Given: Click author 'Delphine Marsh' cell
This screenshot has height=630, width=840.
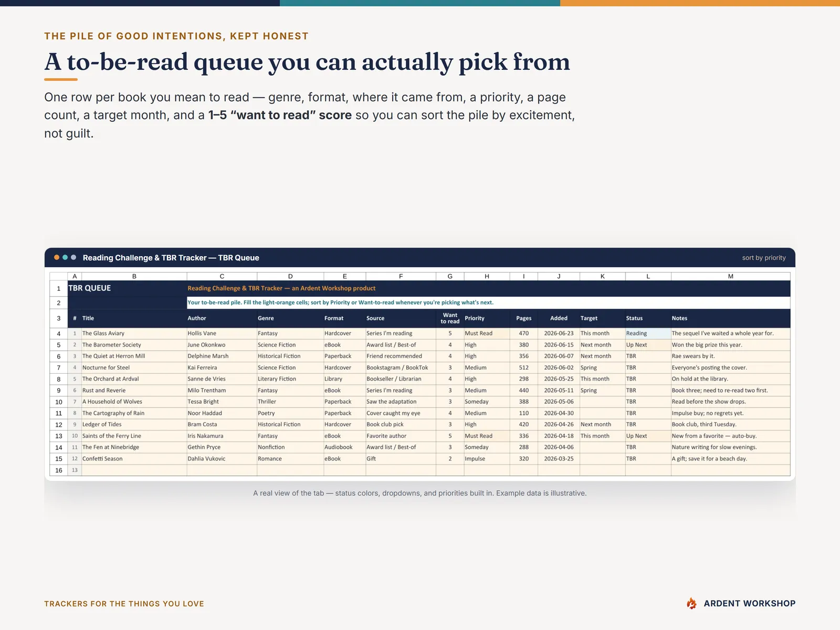Looking at the screenshot, I should 222,356.
